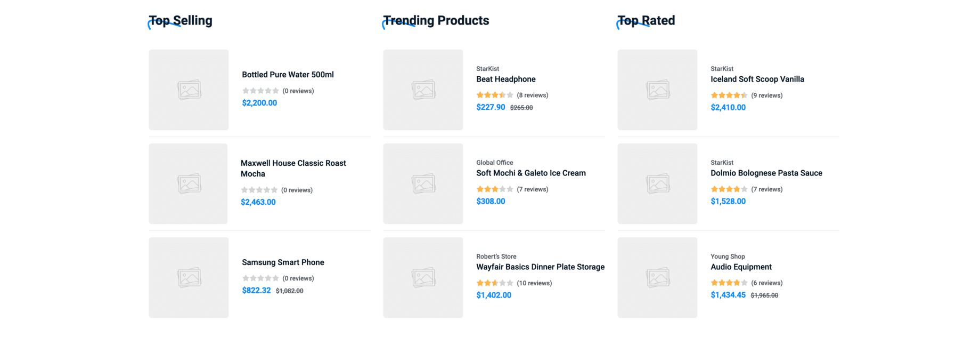980x344 pixels.
Task: Click Dolmio Bolognese Pasta Sauce thumbnail
Action: point(657,183)
